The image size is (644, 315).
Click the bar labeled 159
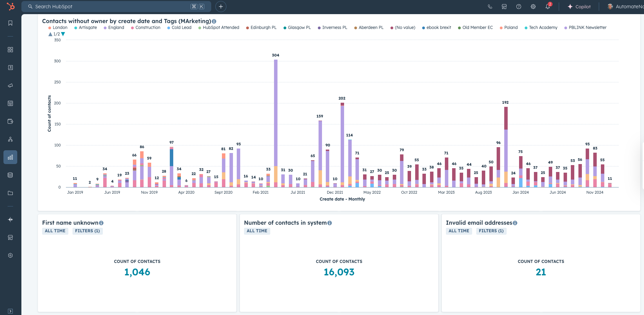click(320, 154)
